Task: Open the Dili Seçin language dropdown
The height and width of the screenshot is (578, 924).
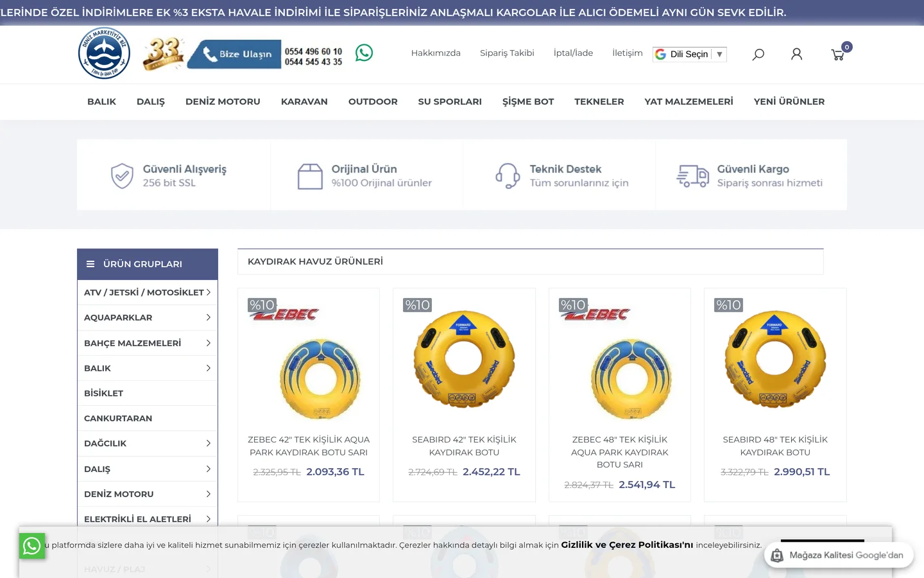Action: pos(689,55)
